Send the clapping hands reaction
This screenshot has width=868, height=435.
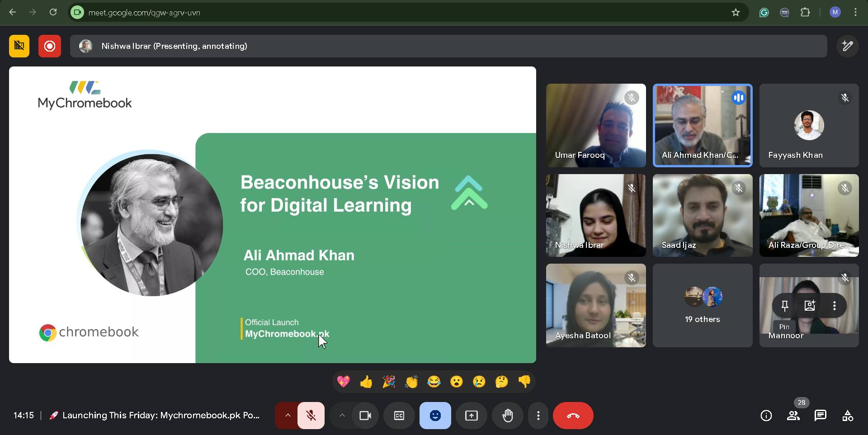click(411, 382)
